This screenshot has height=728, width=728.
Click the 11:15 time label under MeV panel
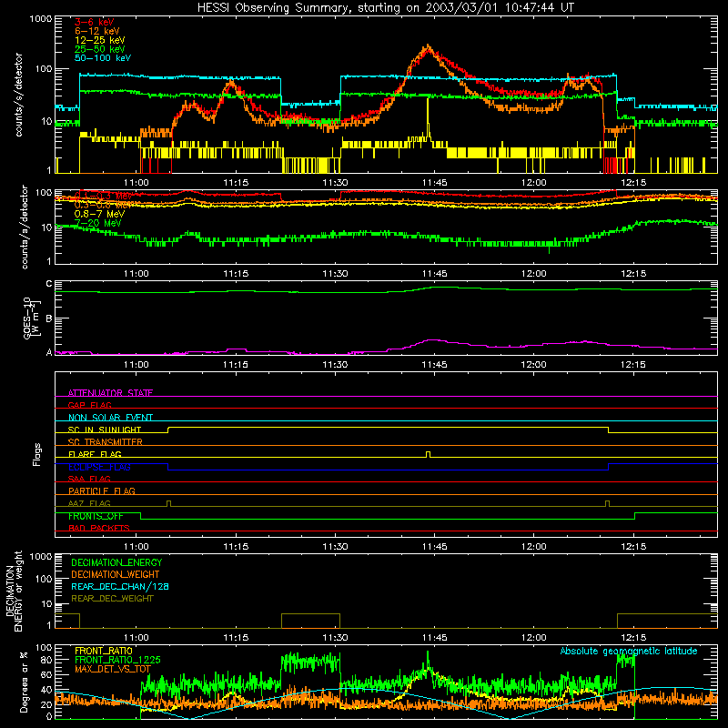tap(236, 274)
